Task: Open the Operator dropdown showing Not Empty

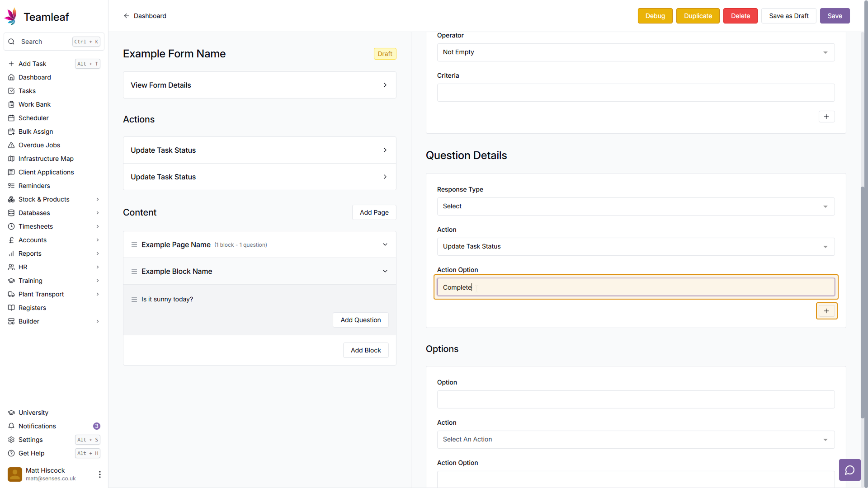Action: (x=635, y=52)
